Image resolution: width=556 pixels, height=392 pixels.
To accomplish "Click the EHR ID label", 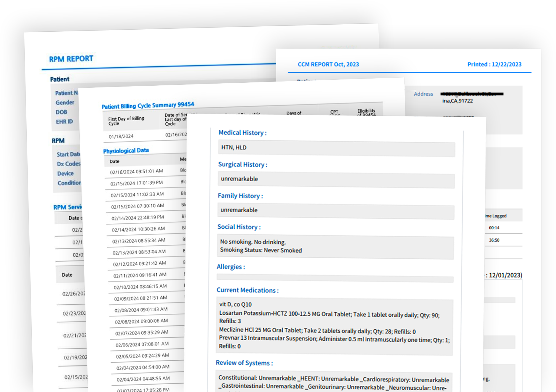I will [64, 122].
